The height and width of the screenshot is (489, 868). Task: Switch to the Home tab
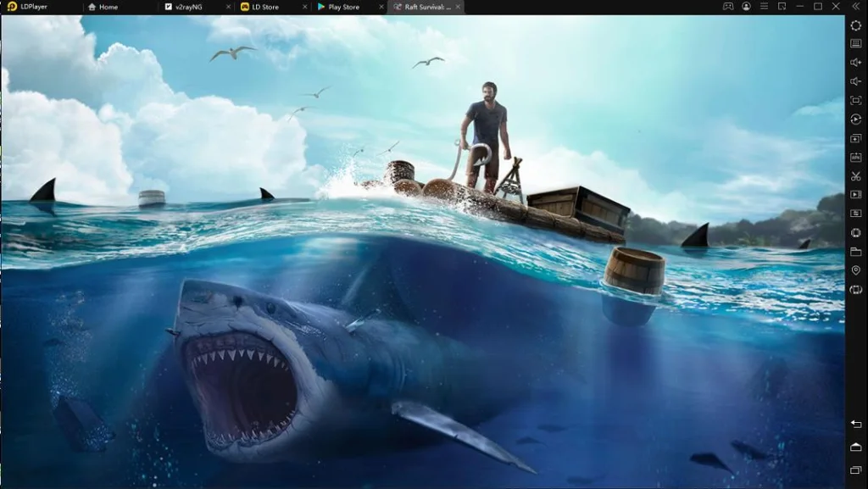click(x=103, y=7)
